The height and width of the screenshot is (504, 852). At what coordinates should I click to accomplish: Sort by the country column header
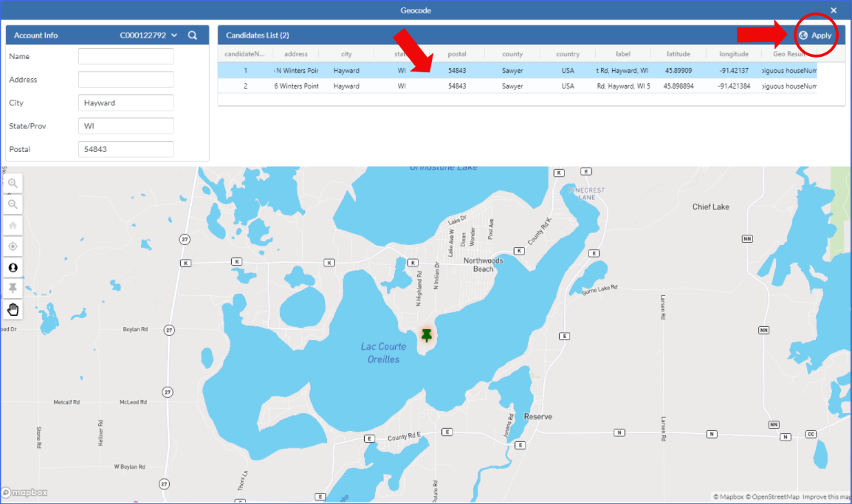(568, 54)
